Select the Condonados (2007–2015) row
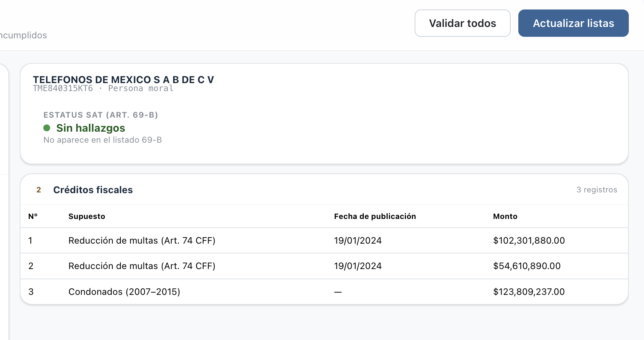 click(x=324, y=292)
